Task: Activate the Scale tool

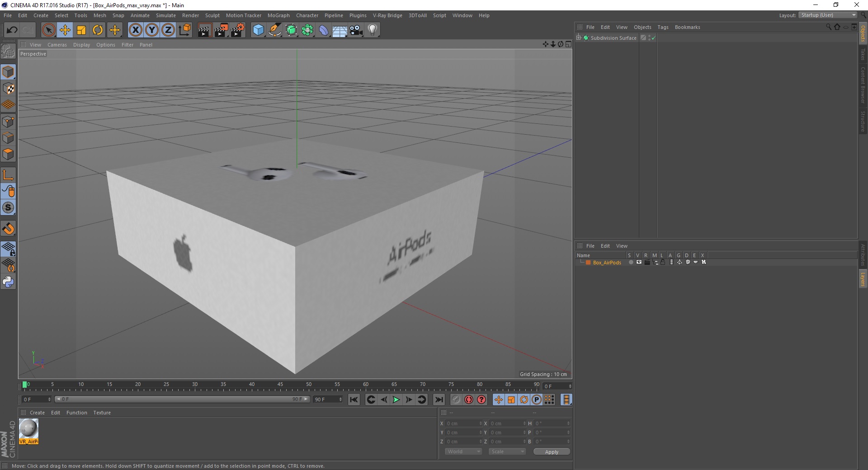Action: click(x=81, y=30)
